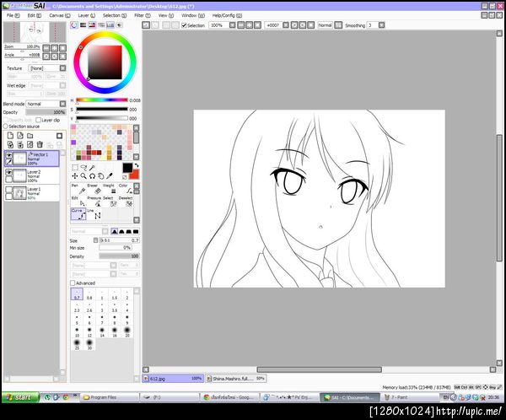The image size is (506, 420).
Task: Click the navigator preview thumbnail
Action: [35, 32]
